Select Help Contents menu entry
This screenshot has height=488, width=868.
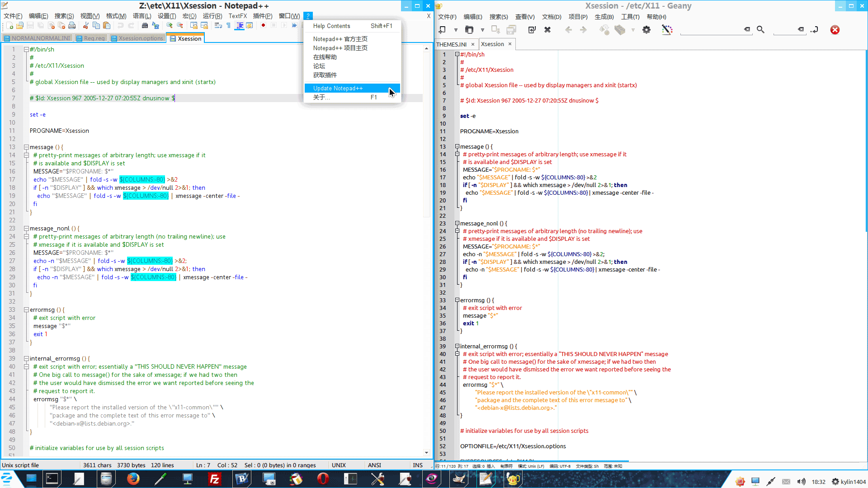352,26
